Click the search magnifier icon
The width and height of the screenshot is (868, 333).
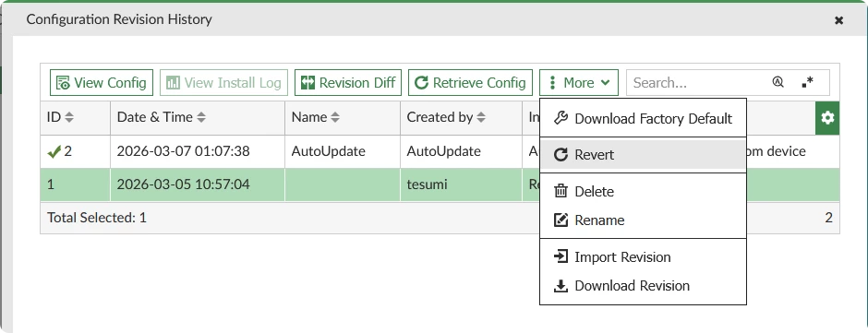(778, 82)
